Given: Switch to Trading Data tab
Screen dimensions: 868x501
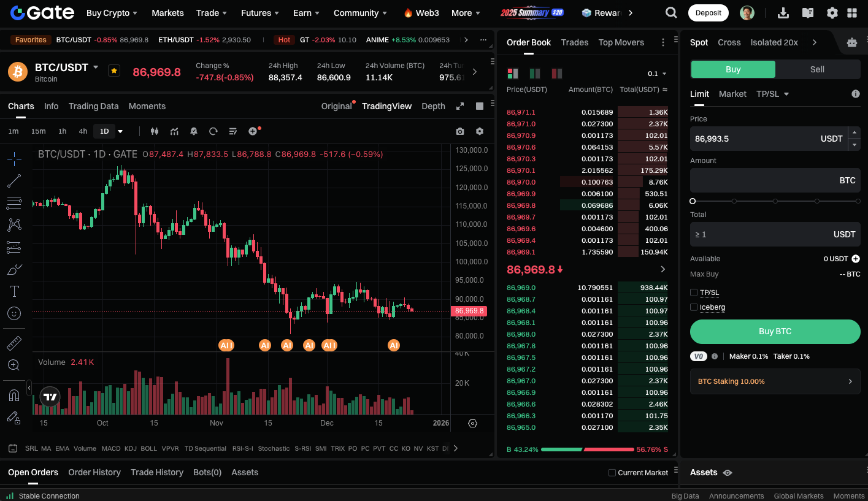Looking at the screenshot, I should [93, 106].
